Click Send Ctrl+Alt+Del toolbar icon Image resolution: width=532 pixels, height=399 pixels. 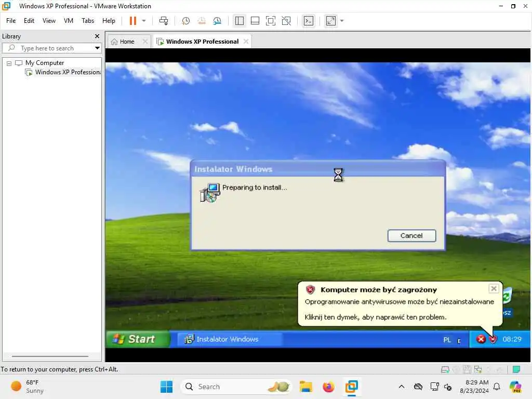164,21
